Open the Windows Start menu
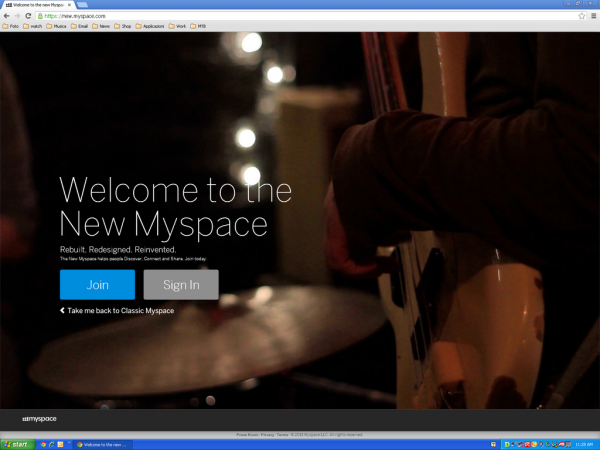 click(x=17, y=443)
